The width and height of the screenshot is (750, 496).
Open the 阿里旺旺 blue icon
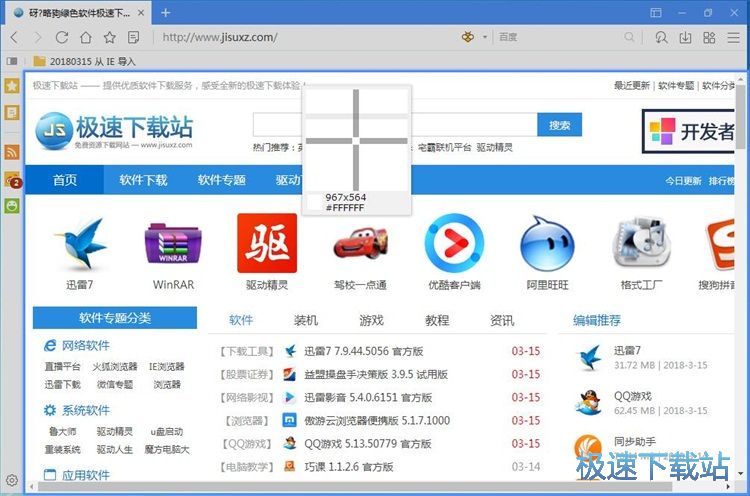(547, 244)
